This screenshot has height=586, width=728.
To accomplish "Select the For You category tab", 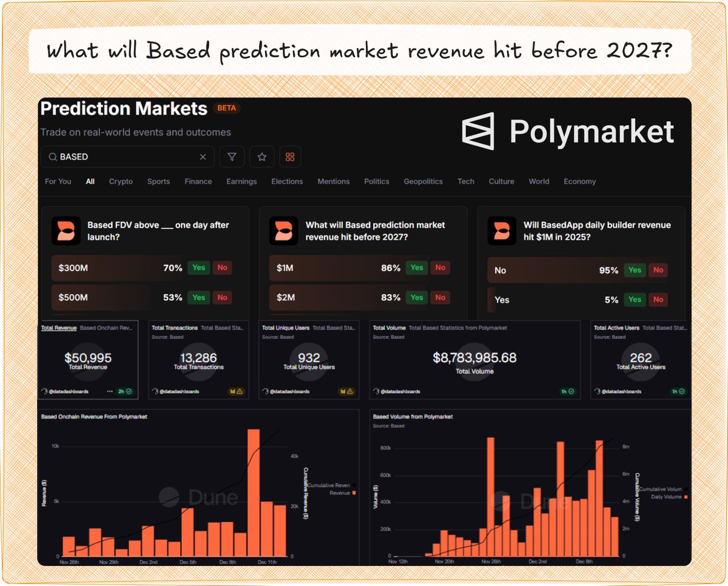I will pos(58,181).
